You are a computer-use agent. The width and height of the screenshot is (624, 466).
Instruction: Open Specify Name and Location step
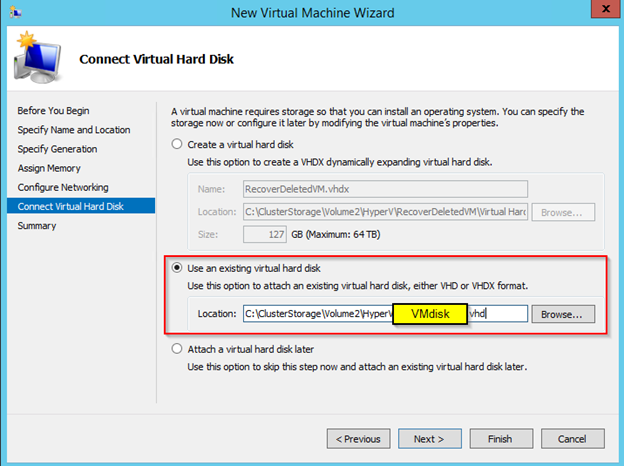click(x=73, y=130)
